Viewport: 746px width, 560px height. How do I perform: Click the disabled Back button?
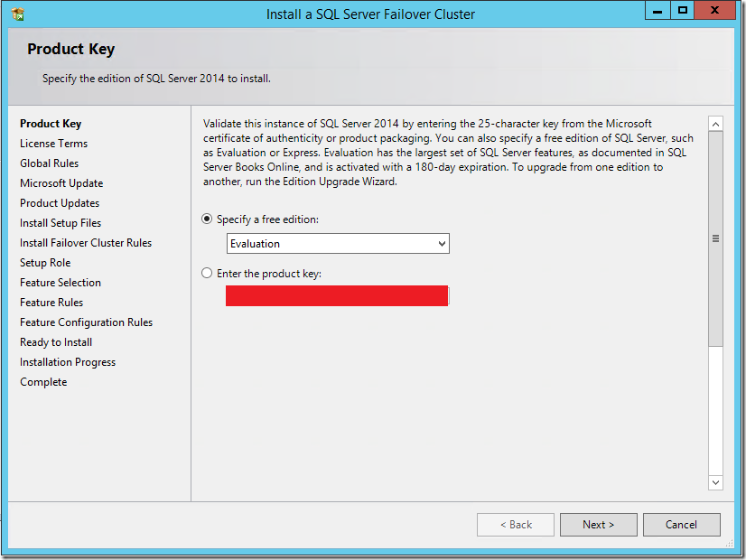(516, 525)
